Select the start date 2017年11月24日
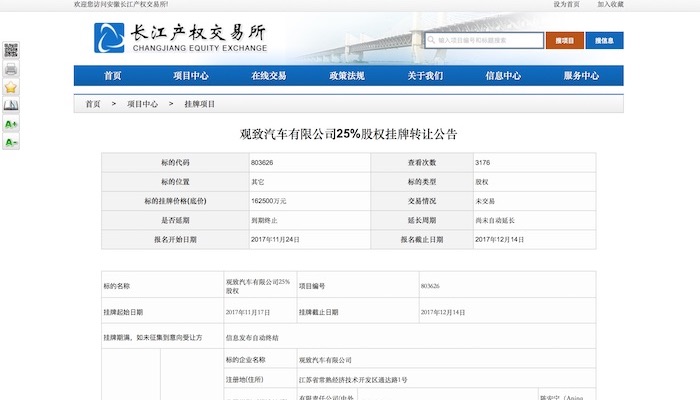This screenshot has width=700, height=400. [275, 239]
